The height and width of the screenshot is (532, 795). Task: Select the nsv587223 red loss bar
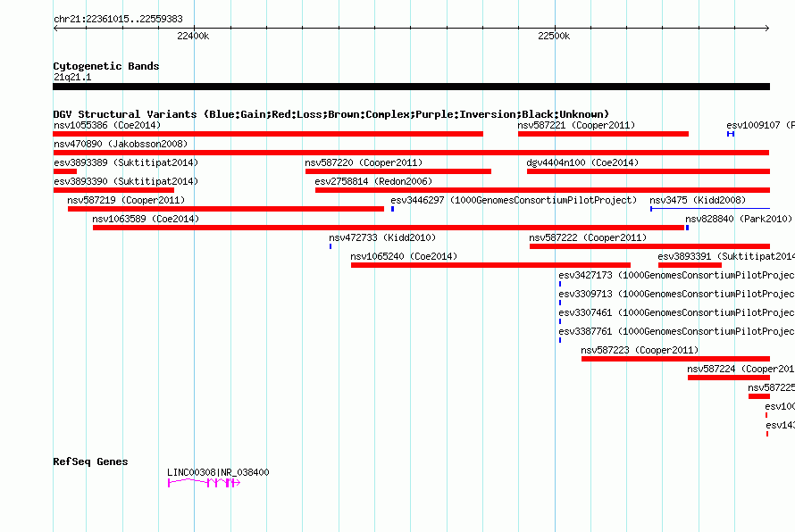676,359
